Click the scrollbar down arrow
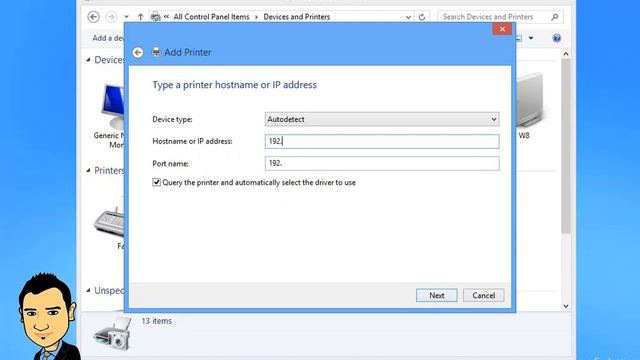 pyautogui.click(x=566, y=306)
